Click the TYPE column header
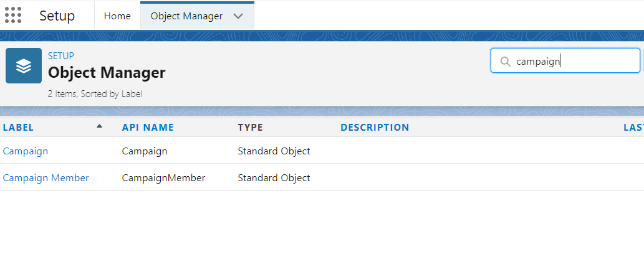 (x=250, y=128)
